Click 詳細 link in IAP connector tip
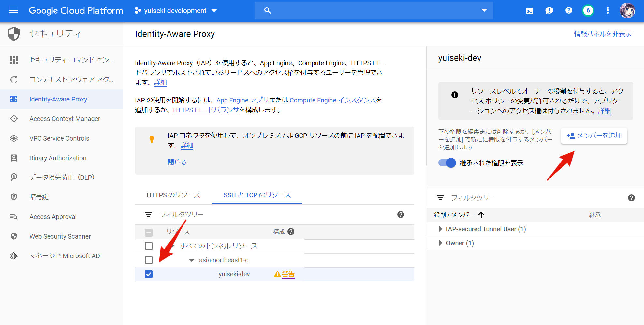The height and width of the screenshot is (325, 644). (187, 146)
